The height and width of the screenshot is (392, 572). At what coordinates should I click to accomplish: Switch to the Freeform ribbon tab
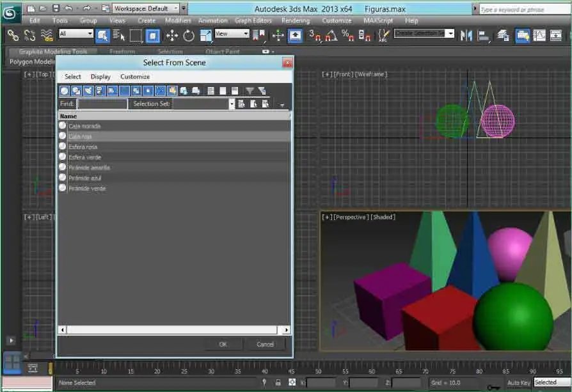[122, 52]
